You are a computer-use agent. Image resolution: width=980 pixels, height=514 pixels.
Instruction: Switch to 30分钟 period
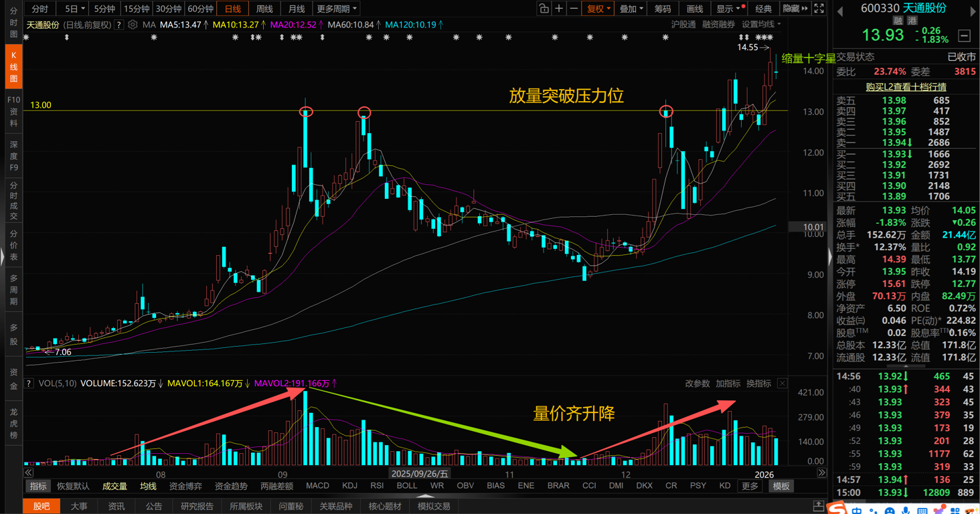tap(168, 9)
